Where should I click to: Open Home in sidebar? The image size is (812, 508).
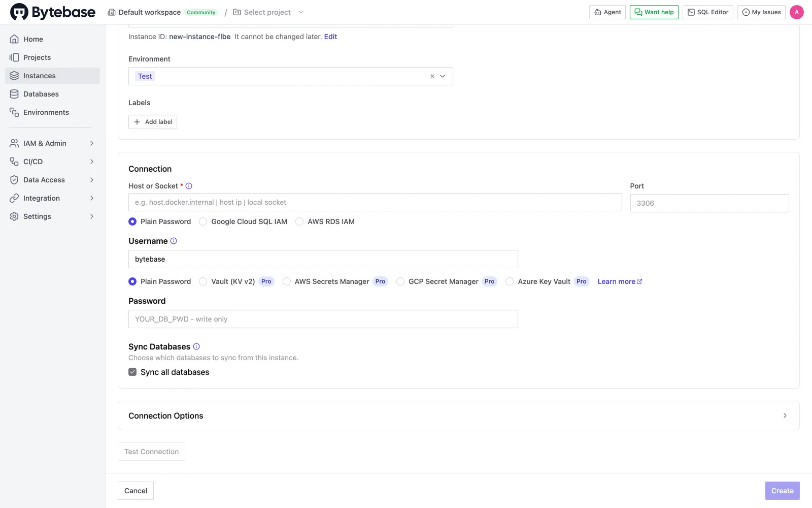pos(52,39)
